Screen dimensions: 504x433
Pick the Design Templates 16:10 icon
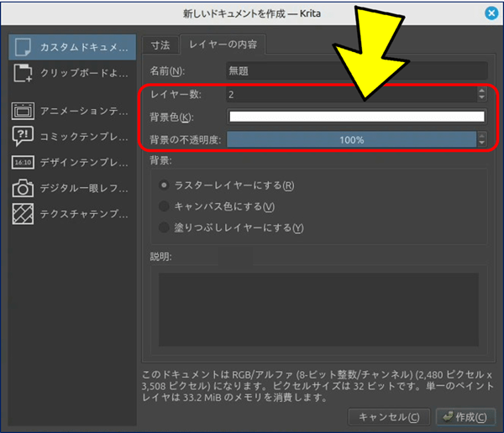(23, 163)
